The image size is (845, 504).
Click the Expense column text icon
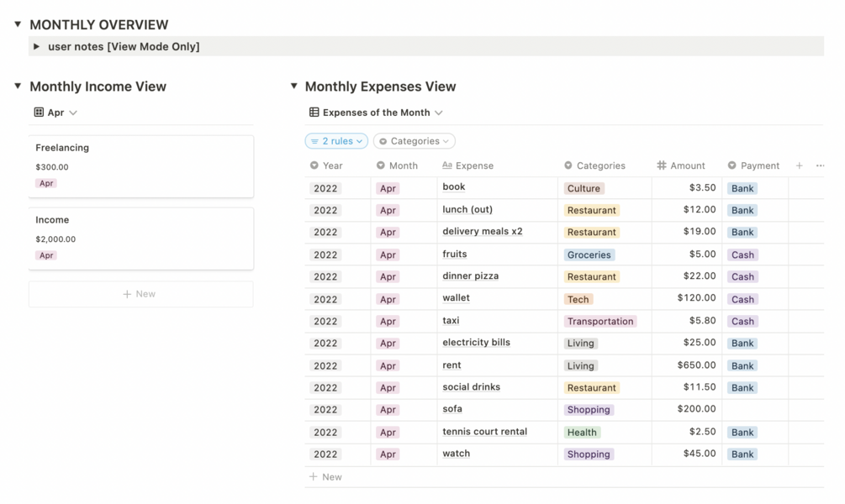(447, 165)
